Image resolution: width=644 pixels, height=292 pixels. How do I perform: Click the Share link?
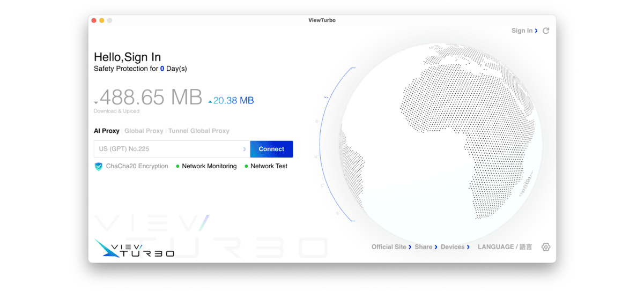[x=426, y=247]
